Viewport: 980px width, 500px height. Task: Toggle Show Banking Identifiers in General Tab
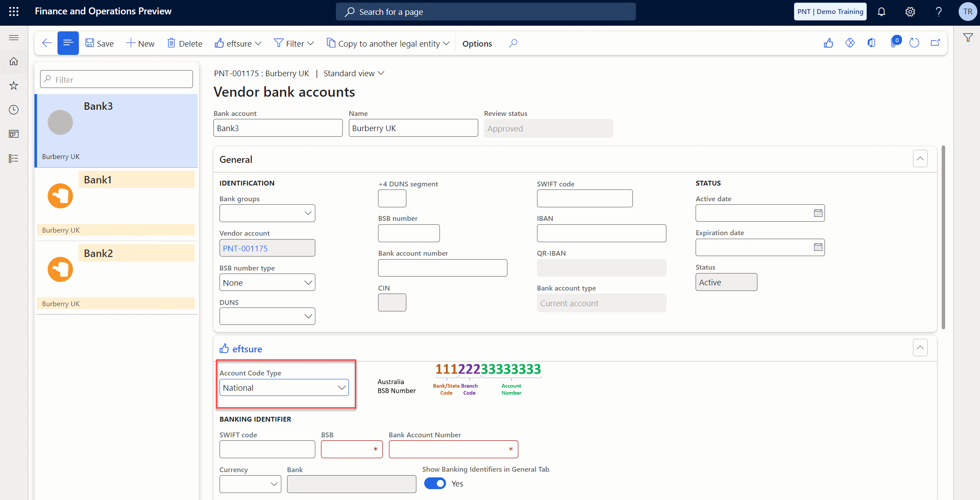click(435, 483)
